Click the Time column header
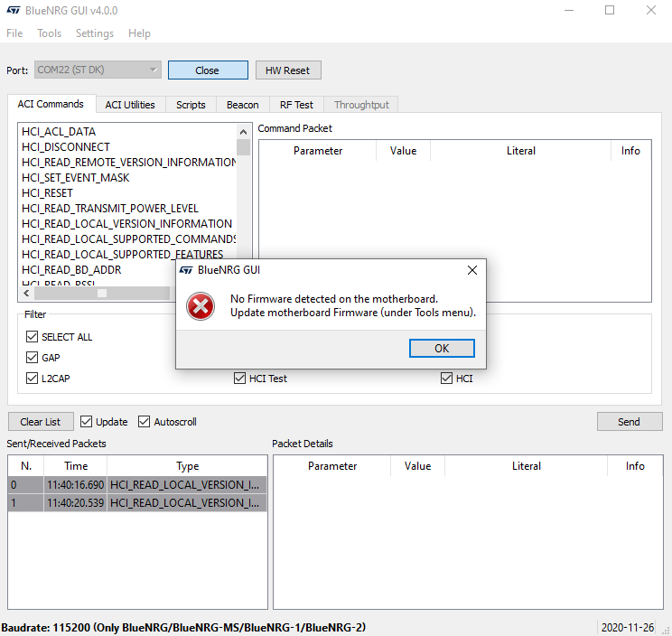Screen dimensions: 672x636 click(76, 466)
